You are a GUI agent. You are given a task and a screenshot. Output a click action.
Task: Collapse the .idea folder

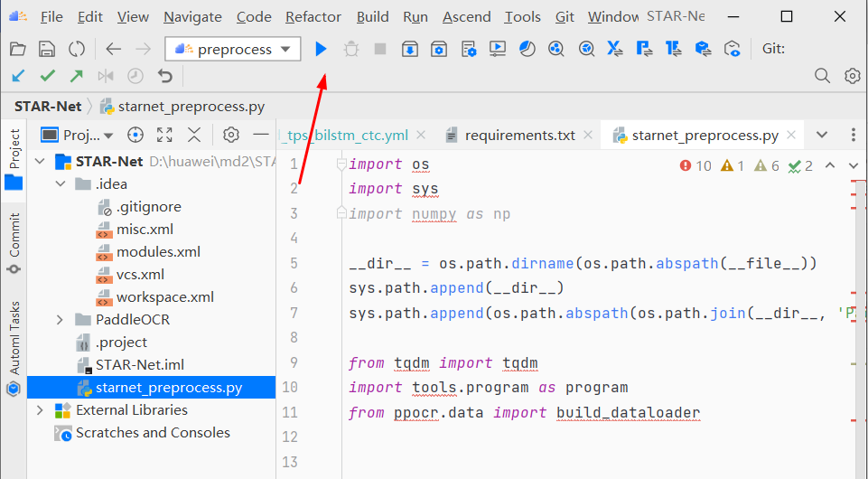click(x=61, y=184)
